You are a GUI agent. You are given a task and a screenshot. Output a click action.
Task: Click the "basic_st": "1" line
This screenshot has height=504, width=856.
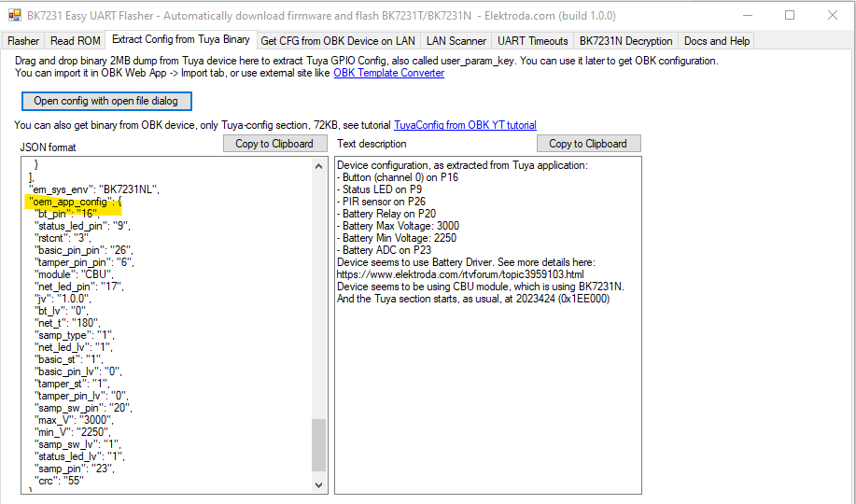click(69, 359)
